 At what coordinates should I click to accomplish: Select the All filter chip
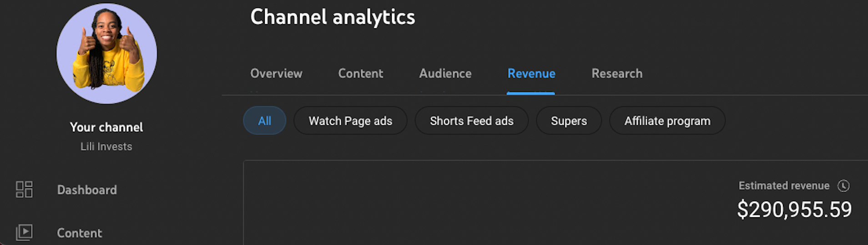265,121
